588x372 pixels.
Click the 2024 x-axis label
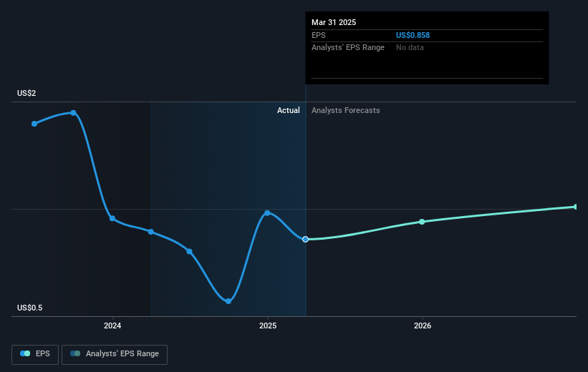click(112, 325)
